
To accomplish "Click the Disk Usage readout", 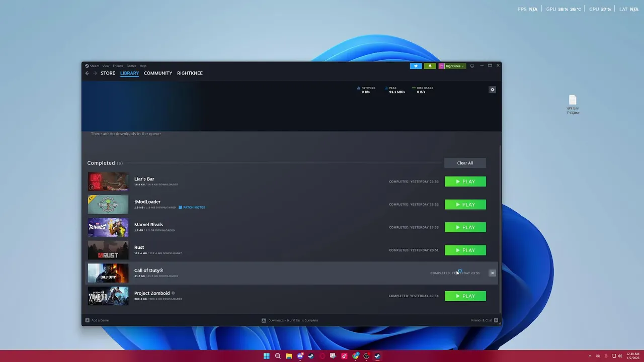I will click(x=423, y=90).
